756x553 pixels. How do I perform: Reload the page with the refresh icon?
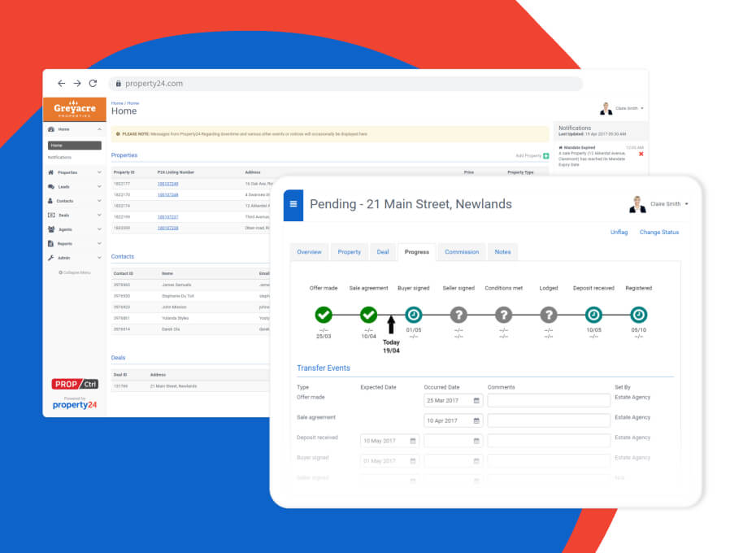click(x=93, y=83)
